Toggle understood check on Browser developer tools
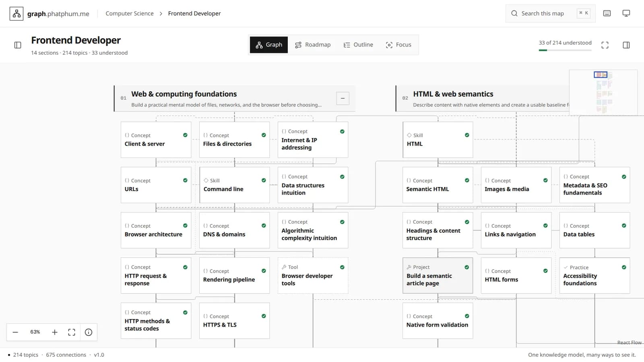Image resolution: width=644 pixels, height=362 pixels. [x=342, y=267]
